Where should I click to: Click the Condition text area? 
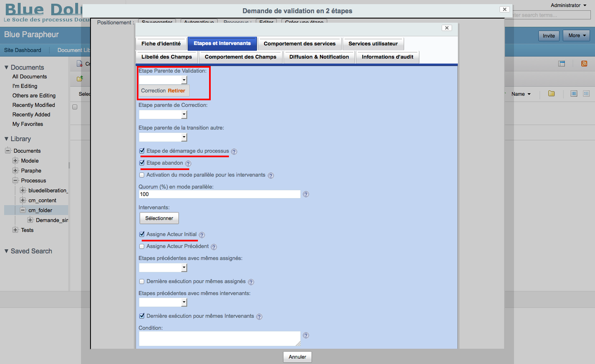[220, 339]
